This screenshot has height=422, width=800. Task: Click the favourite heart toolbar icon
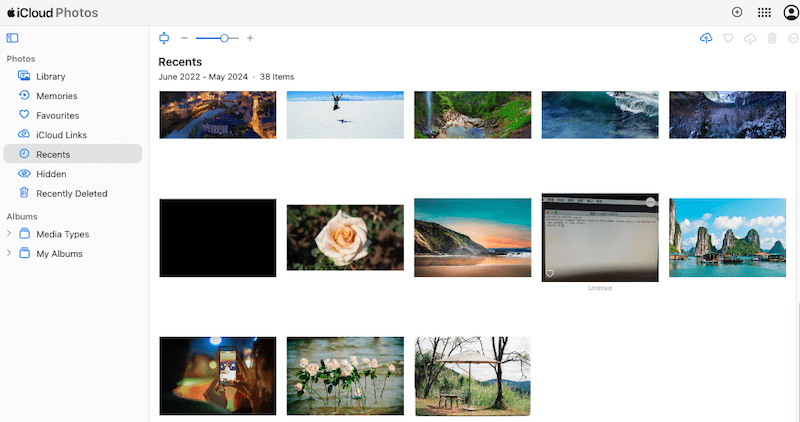(x=728, y=38)
